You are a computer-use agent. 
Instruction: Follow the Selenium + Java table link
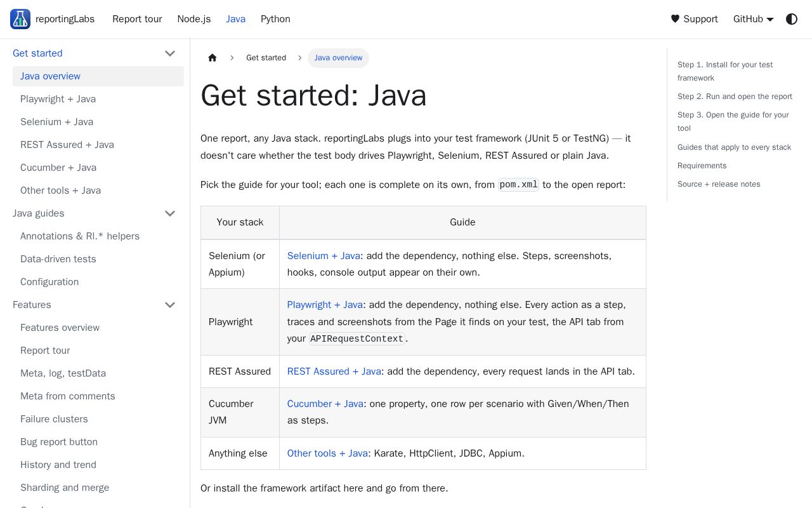coord(324,256)
